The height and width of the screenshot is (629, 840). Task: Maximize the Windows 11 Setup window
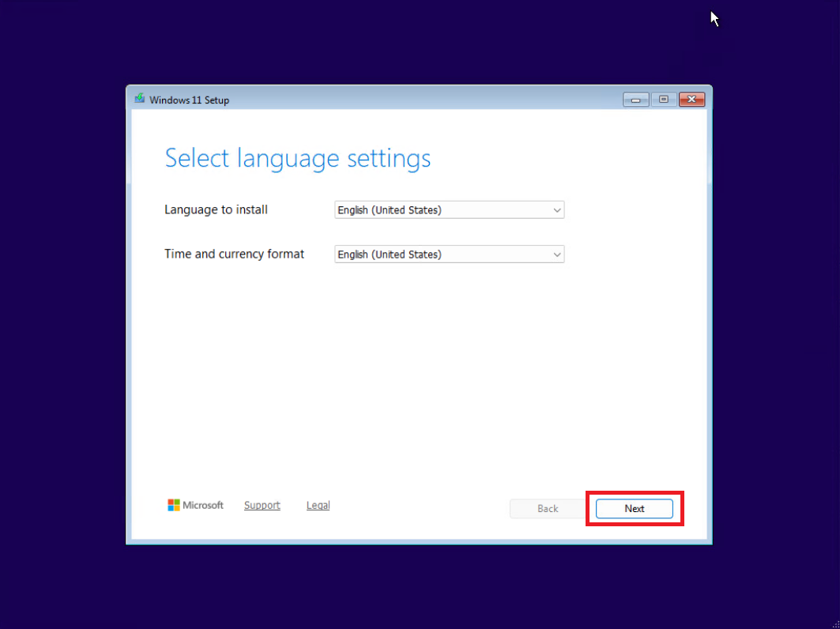pyautogui.click(x=663, y=100)
